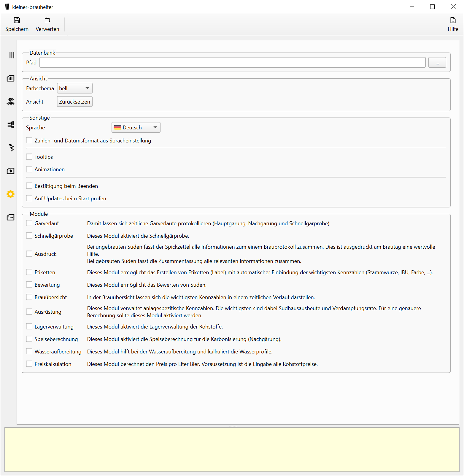Enable the Lagerverwaltung module checkbox
The height and width of the screenshot is (476, 464).
click(29, 326)
